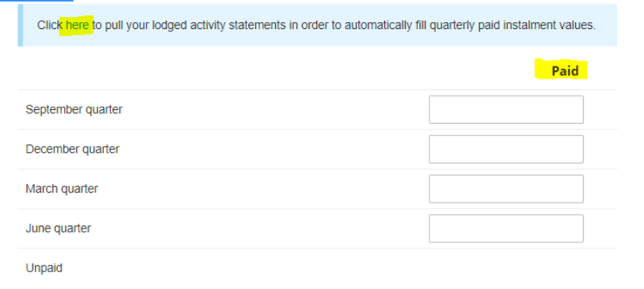The image size is (644, 289).
Task: Click the March quarter row label
Action: (62, 189)
